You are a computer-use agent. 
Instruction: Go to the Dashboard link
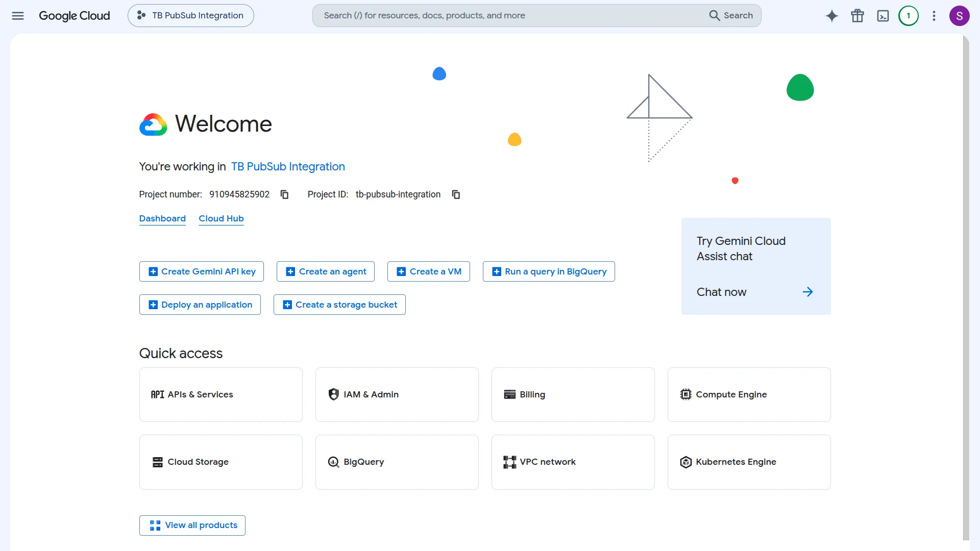click(162, 218)
